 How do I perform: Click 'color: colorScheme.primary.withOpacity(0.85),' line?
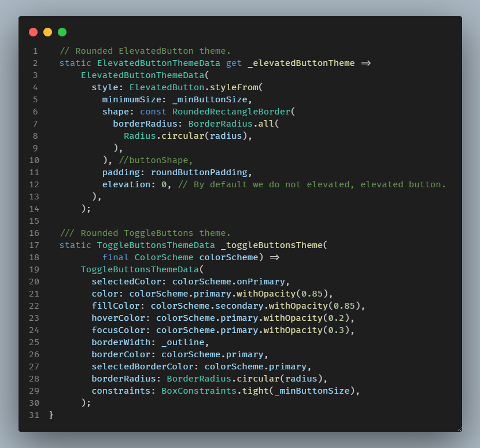pyautogui.click(x=212, y=294)
